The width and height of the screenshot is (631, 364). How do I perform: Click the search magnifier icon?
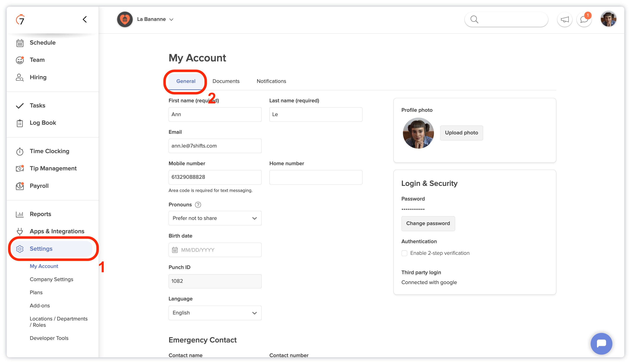[x=474, y=20]
